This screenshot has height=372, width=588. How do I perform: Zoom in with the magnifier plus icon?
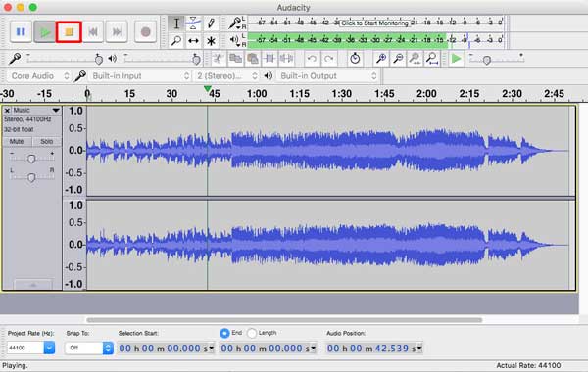tap(381, 59)
